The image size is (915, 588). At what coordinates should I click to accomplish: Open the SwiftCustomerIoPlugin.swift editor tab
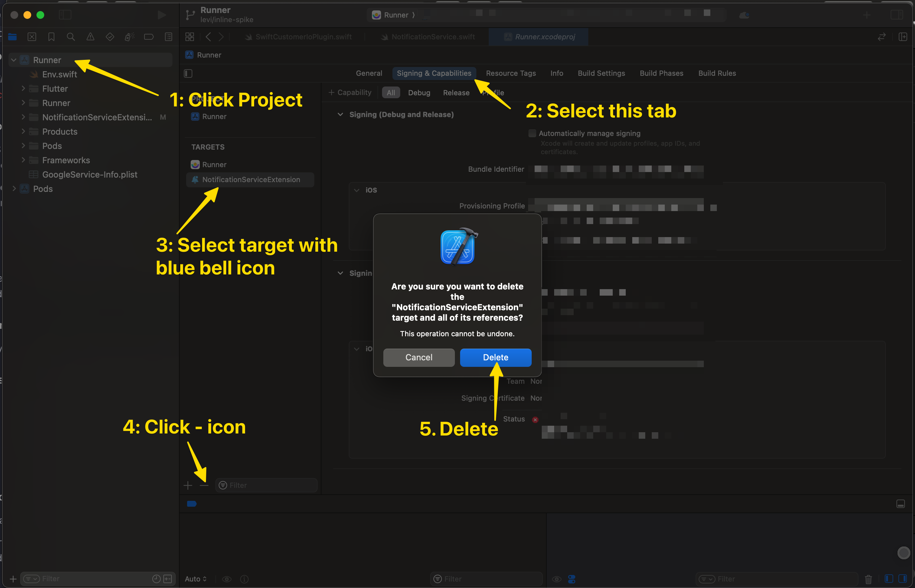(298, 37)
